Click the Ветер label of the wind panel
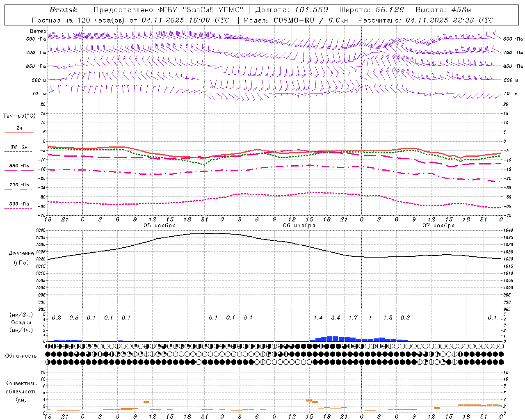The width and height of the screenshot is (525, 420). click(x=38, y=31)
